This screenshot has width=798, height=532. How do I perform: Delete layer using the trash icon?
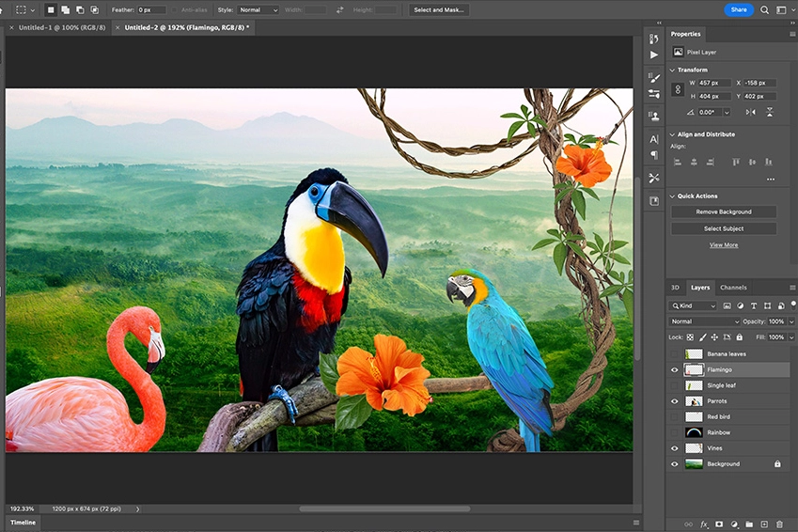[x=779, y=524]
